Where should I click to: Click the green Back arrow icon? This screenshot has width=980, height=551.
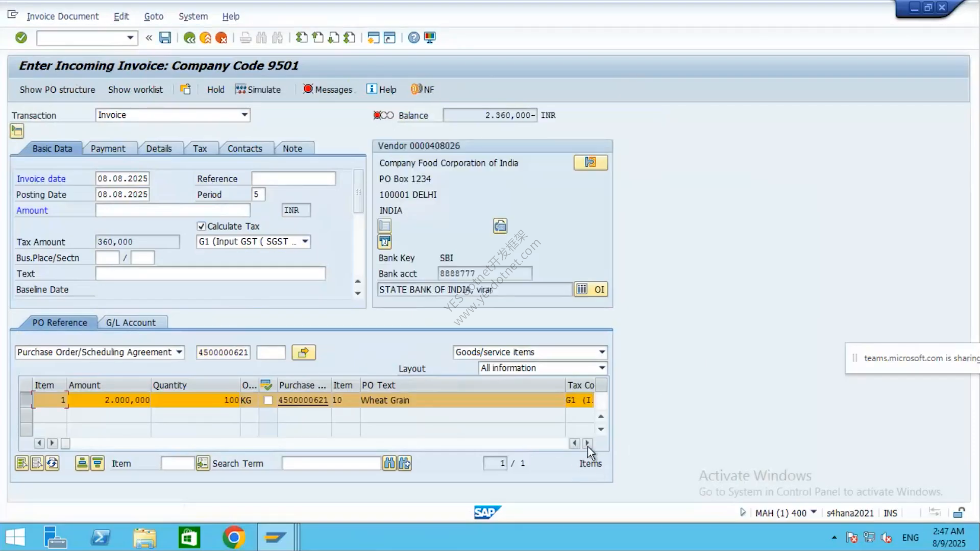[189, 38]
